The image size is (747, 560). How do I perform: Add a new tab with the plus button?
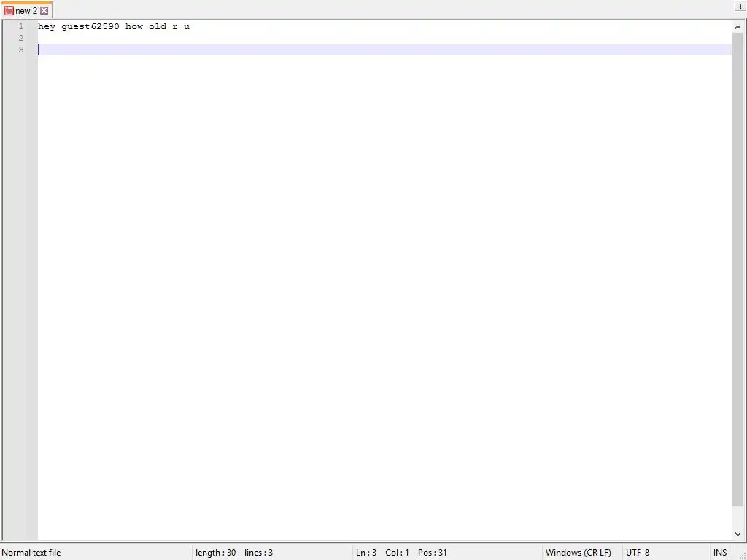(740, 7)
